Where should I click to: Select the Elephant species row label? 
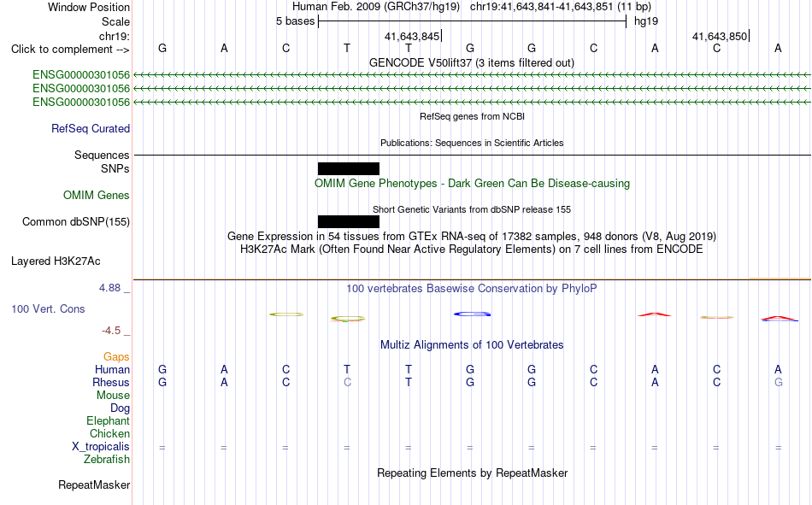click(x=109, y=420)
